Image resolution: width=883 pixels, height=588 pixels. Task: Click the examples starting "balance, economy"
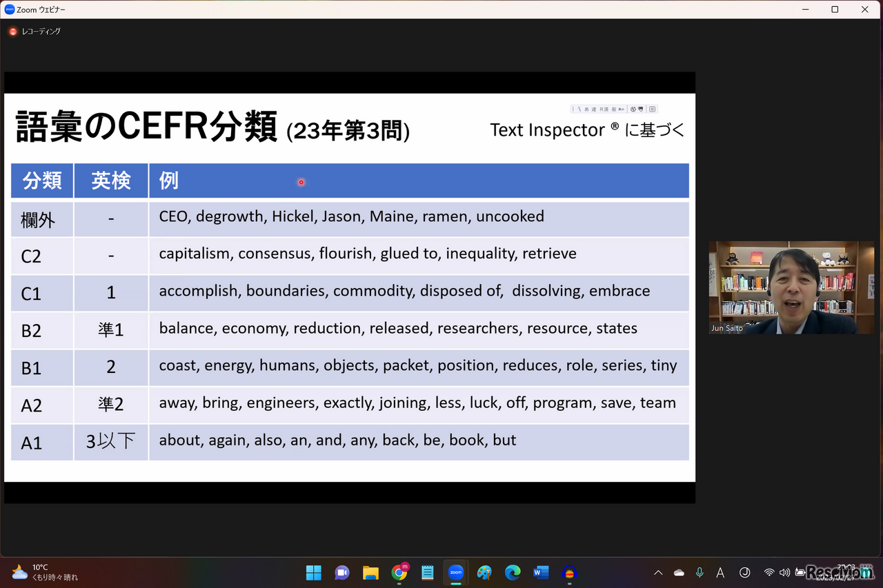(x=398, y=328)
